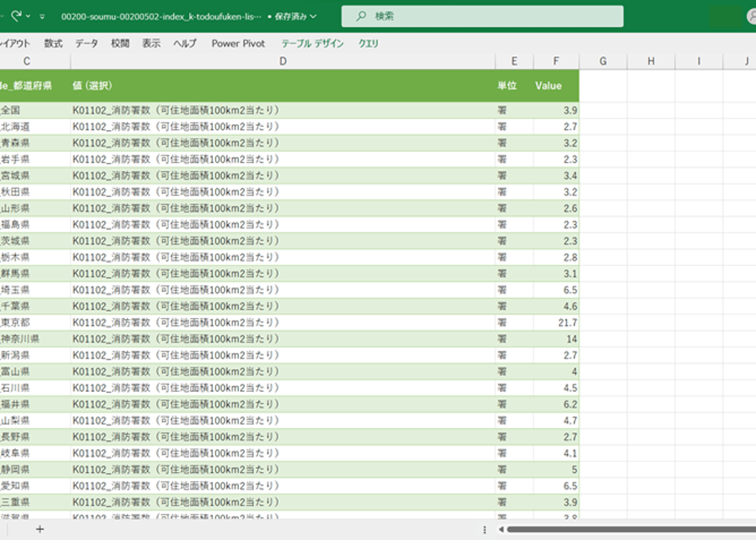Click the 値（選択）table header cell

click(x=283, y=86)
